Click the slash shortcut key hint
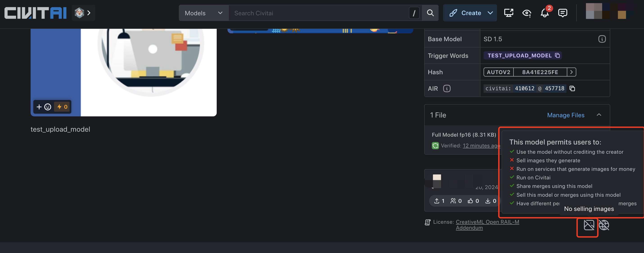This screenshot has height=253, width=644. 414,13
